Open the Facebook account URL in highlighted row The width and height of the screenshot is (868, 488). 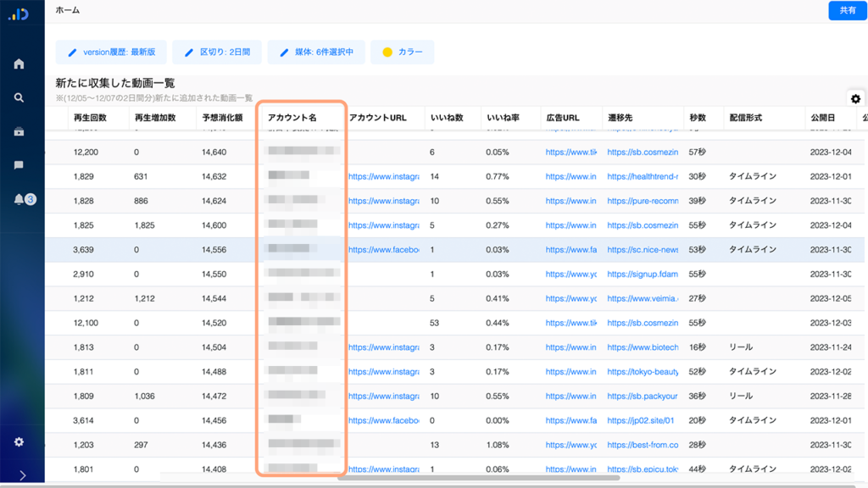(383, 250)
